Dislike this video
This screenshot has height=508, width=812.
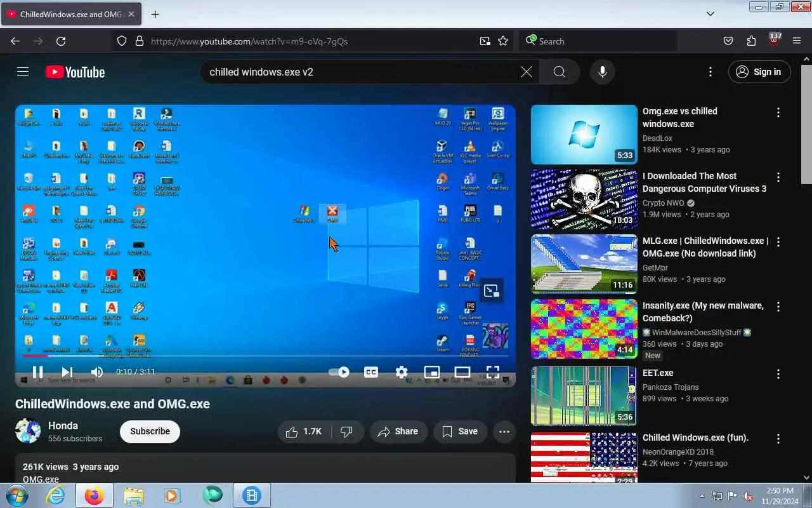tap(346, 432)
